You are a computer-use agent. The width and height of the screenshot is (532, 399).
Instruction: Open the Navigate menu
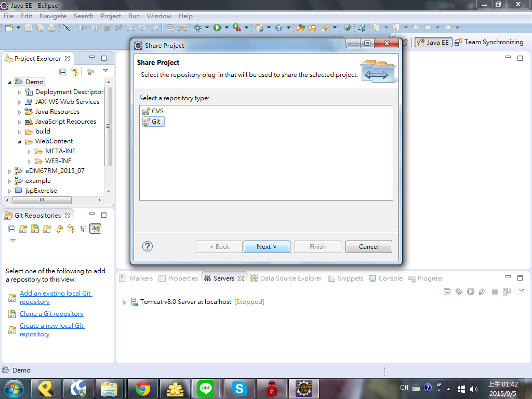pos(53,16)
